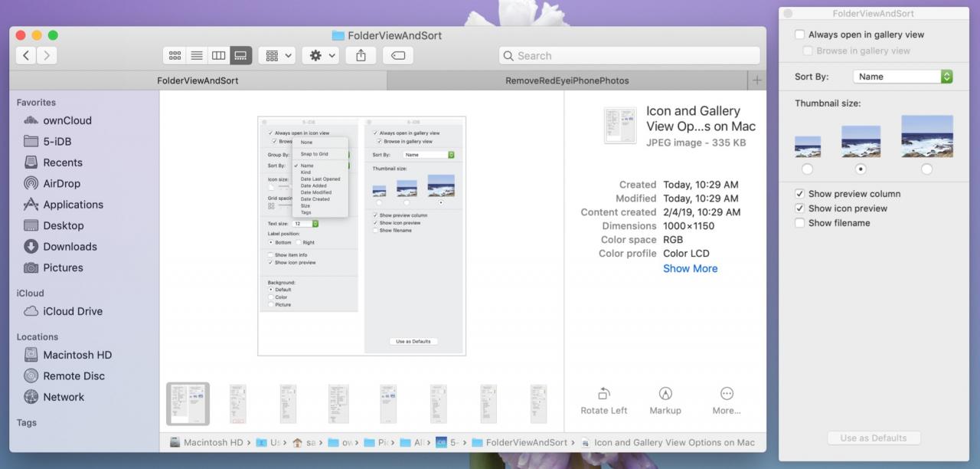Click in the Search field
Image resolution: width=980 pixels, height=469 pixels.
click(629, 55)
